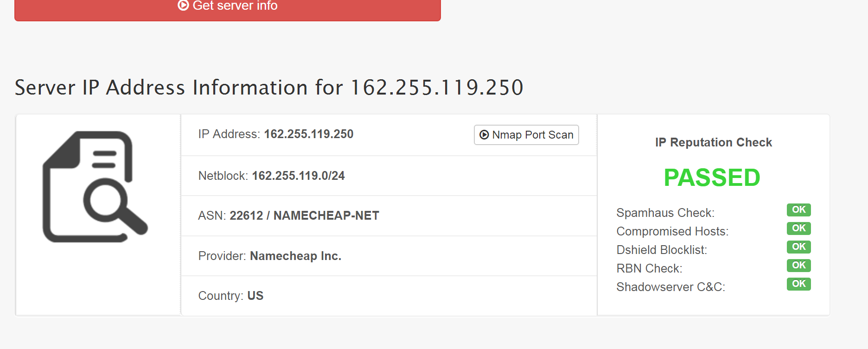
Task: Click the IP Reputation Check heading
Action: (x=714, y=142)
